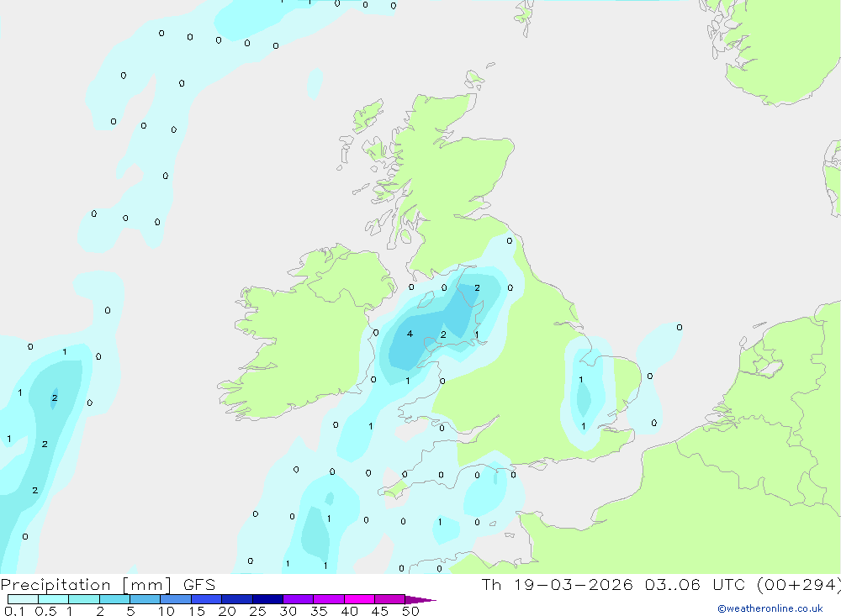841x616 pixels.
Task: Click the 35–40 mm legend color swatch
Action: tap(328, 599)
